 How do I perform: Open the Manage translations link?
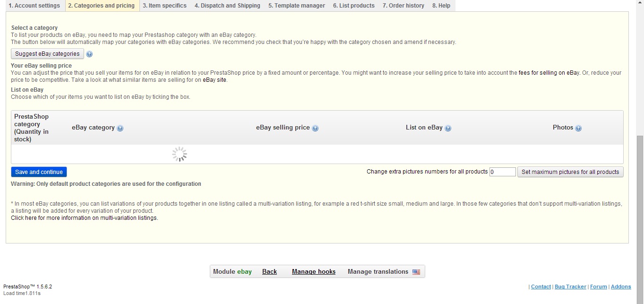click(x=378, y=271)
